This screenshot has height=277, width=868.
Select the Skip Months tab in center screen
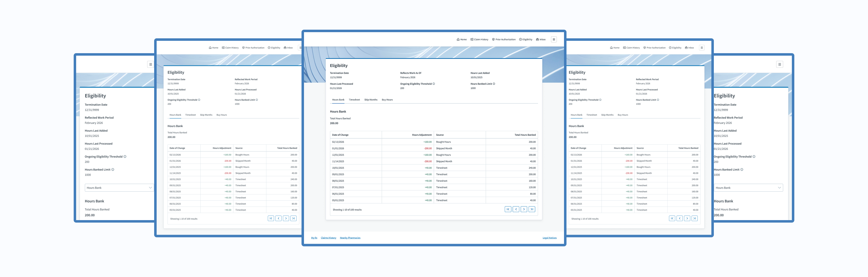pos(371,100)
